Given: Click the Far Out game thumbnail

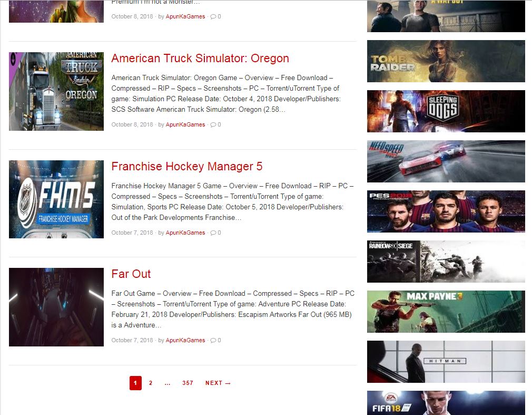Looking at the screenshot, I should point(56,307).
